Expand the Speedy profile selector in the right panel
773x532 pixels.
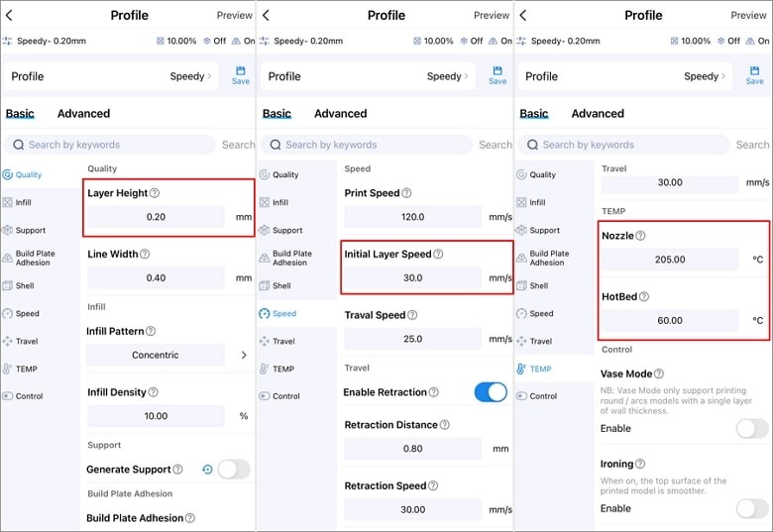[705, 76]
